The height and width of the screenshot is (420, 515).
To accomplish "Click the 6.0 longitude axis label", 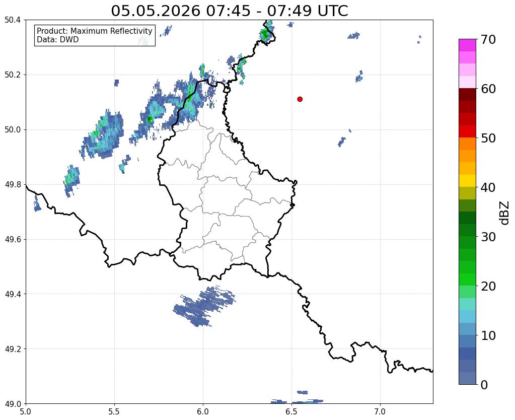I will [203, 411].
